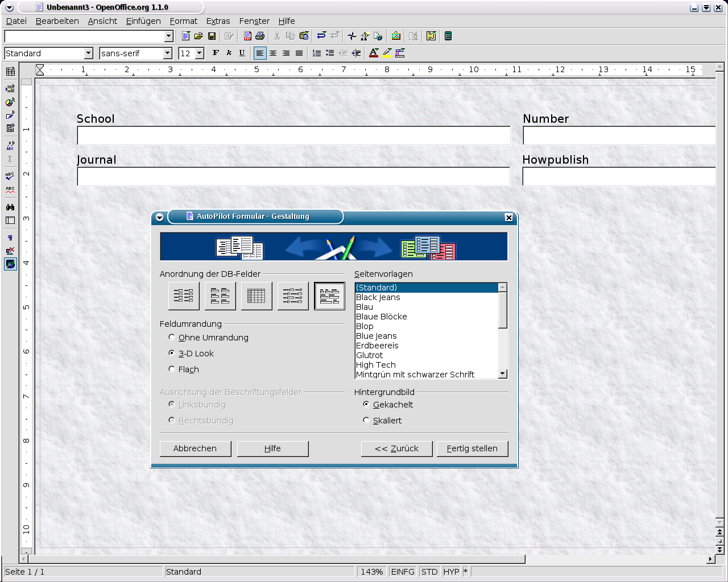Image resolution: width=728 pixels, height=582 pixels.
Task: Apply centered paragraph alignment
Action: point(273,53)
